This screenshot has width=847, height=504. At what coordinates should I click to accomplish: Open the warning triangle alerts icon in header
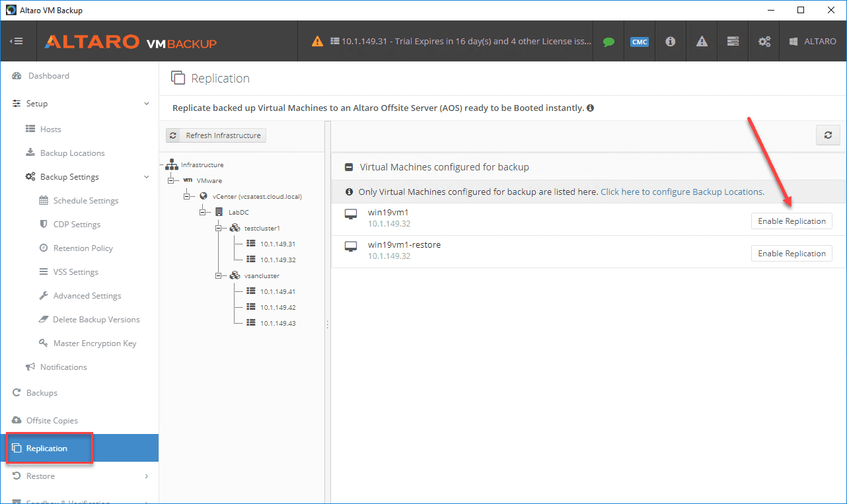[702, 42]
